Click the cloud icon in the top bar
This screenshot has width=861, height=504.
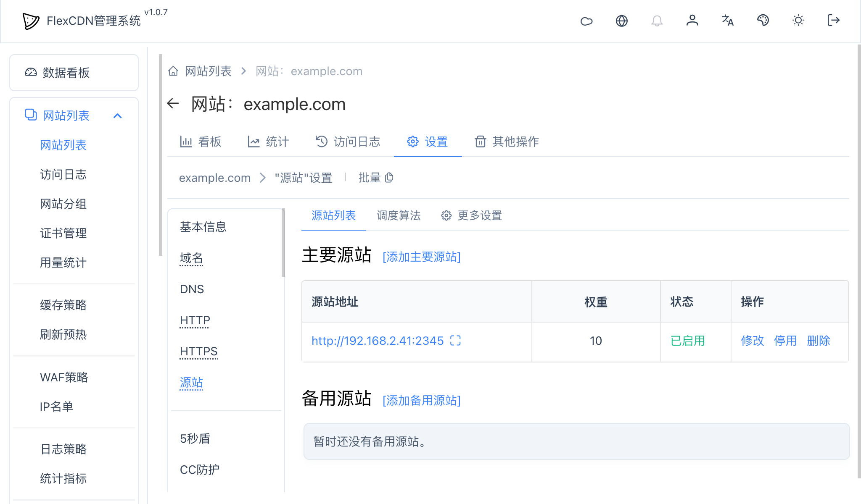click(587, 21)
